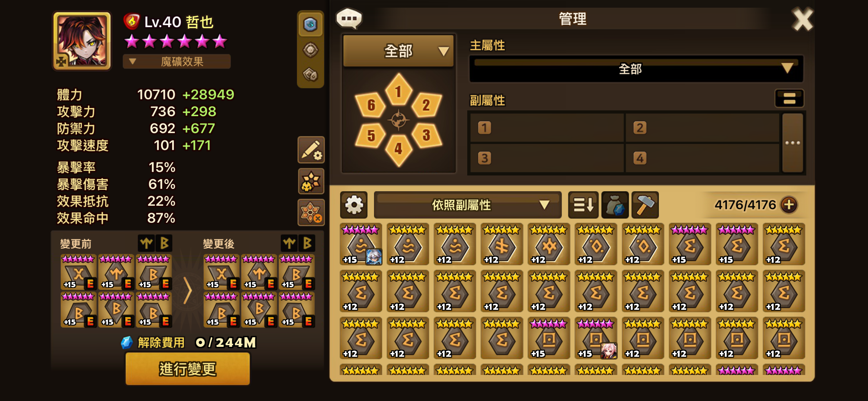868x401 pixels.
Task: Click the rune sell bag icon
Action: click(x=615, y=205)
